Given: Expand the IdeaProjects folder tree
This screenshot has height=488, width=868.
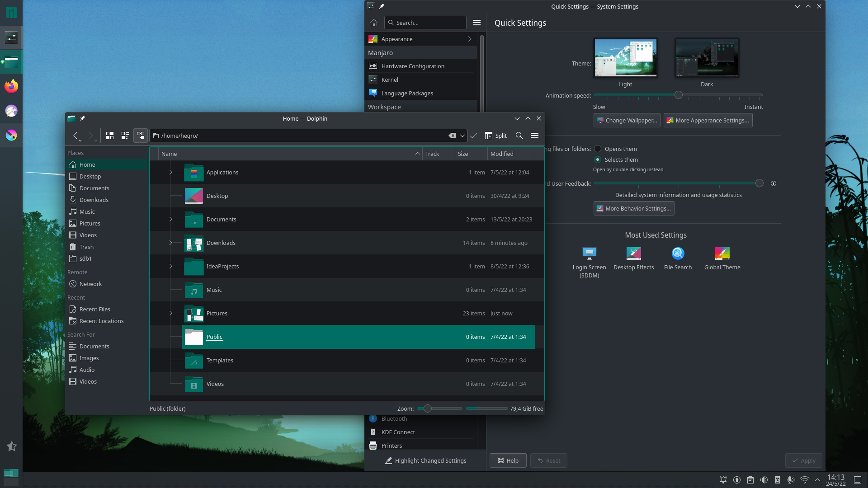Looking at the screenshot, I should coord(170,266).
